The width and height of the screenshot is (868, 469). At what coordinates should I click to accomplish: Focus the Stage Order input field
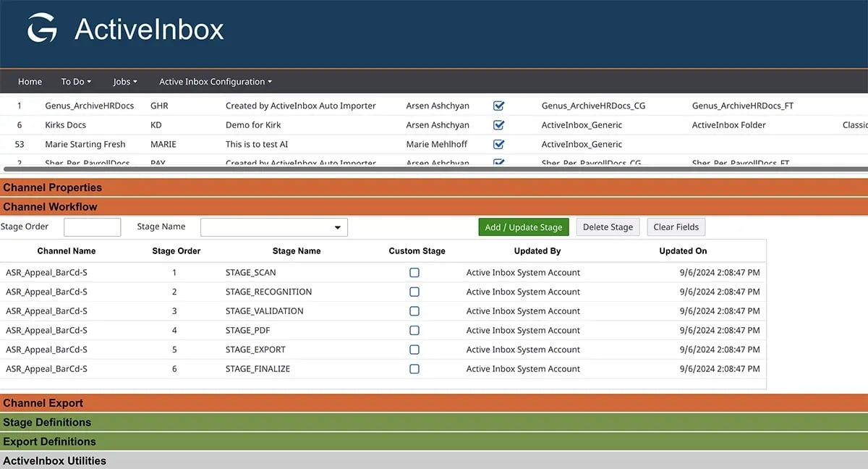click(93, 227)
